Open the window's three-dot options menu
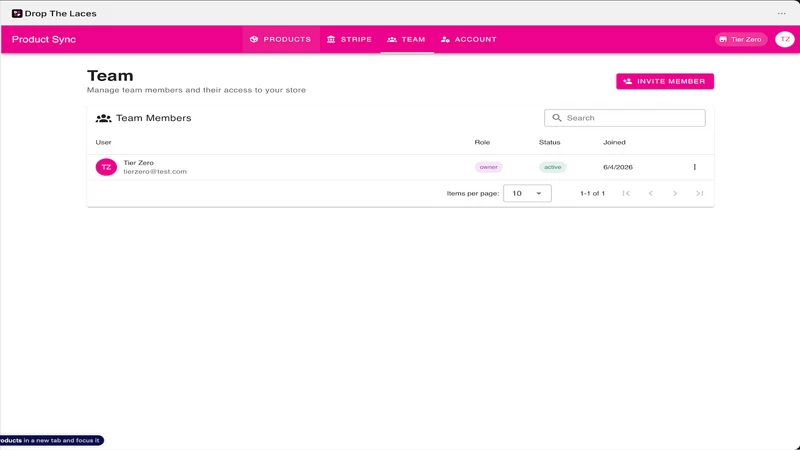The image size is (800, 450). click(782, 13)
